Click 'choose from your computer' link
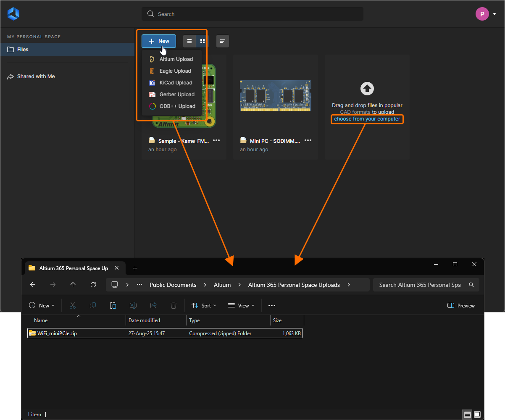Image resolution: width=505 pixels, height=420 pixels. tap(367, 119)
